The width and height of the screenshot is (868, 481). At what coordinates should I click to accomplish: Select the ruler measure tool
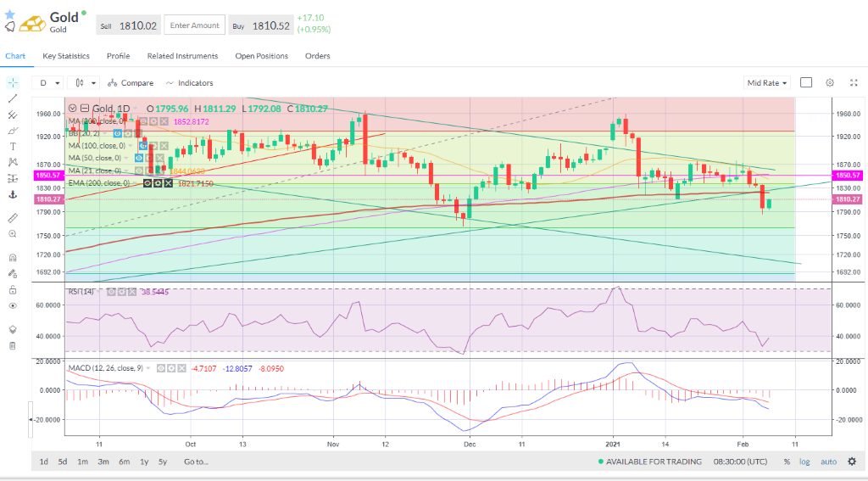(x=13, y=218)
